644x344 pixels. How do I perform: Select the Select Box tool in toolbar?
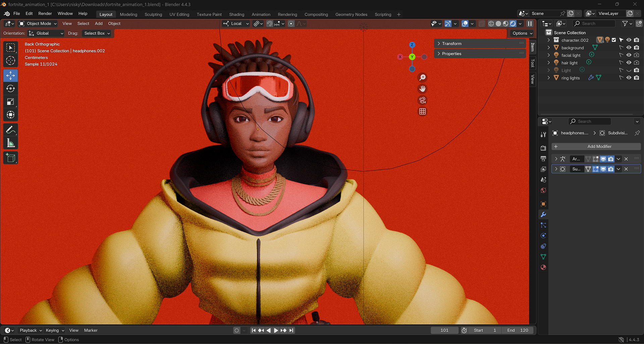coord(11,48)
